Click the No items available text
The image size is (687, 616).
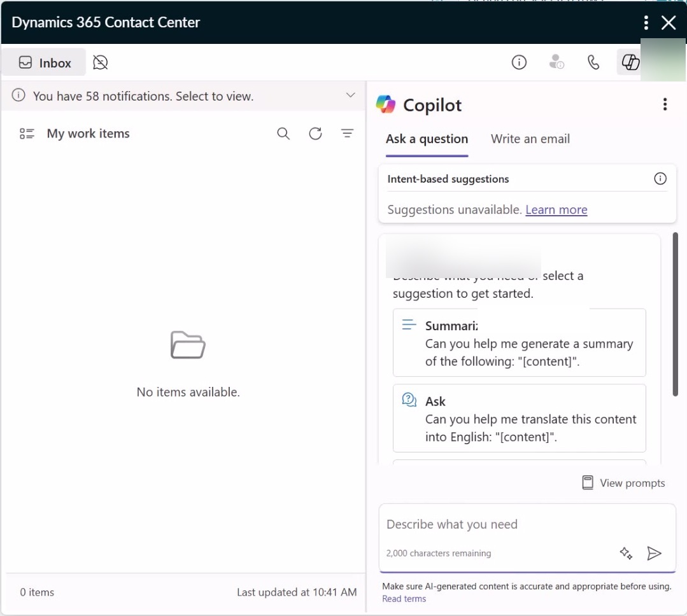[188, 392]
